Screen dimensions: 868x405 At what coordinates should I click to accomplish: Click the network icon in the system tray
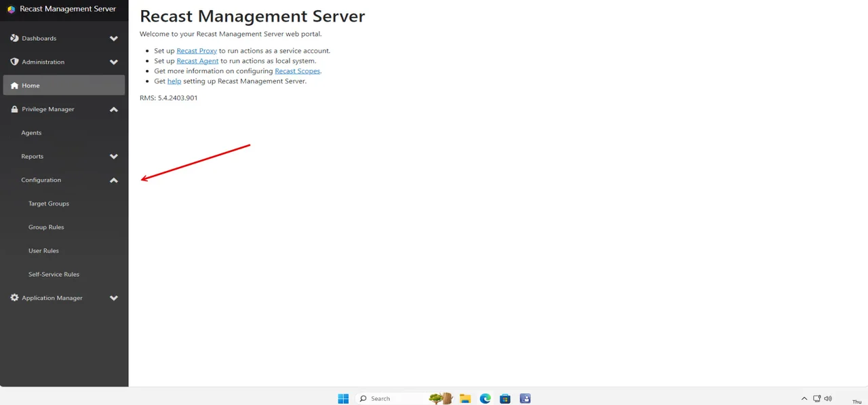(817, 399)
